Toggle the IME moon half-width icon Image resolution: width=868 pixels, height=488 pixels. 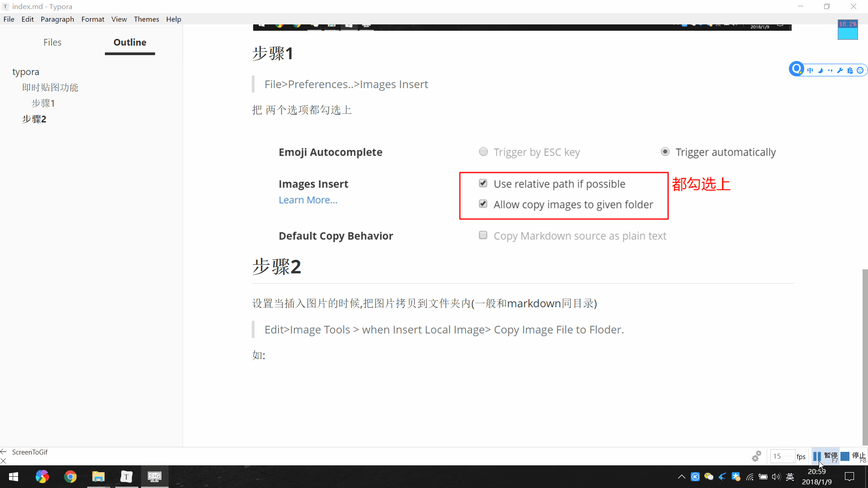[x=820, y=70]
